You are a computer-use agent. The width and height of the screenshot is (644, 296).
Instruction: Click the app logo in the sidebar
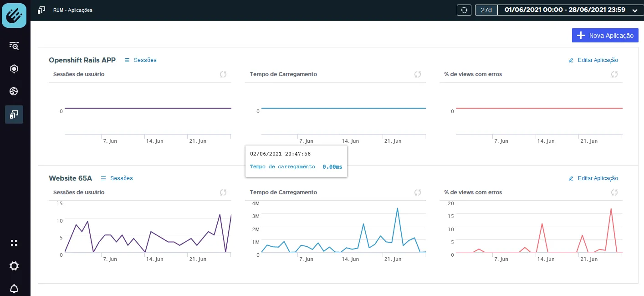click(x=14, y=16)
